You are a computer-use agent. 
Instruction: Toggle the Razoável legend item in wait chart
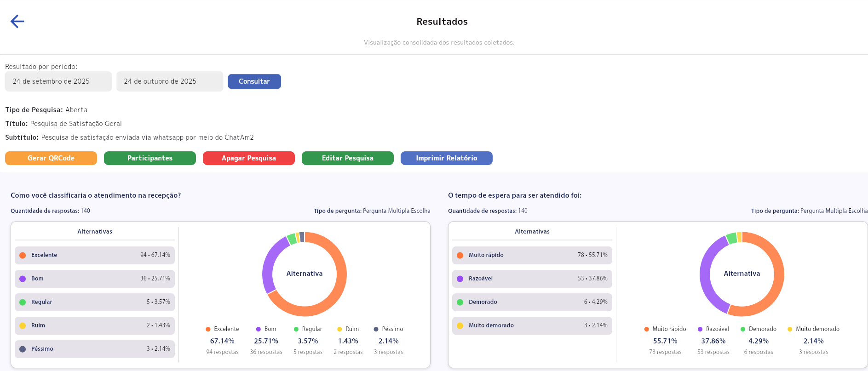click(x=713, y=329)
